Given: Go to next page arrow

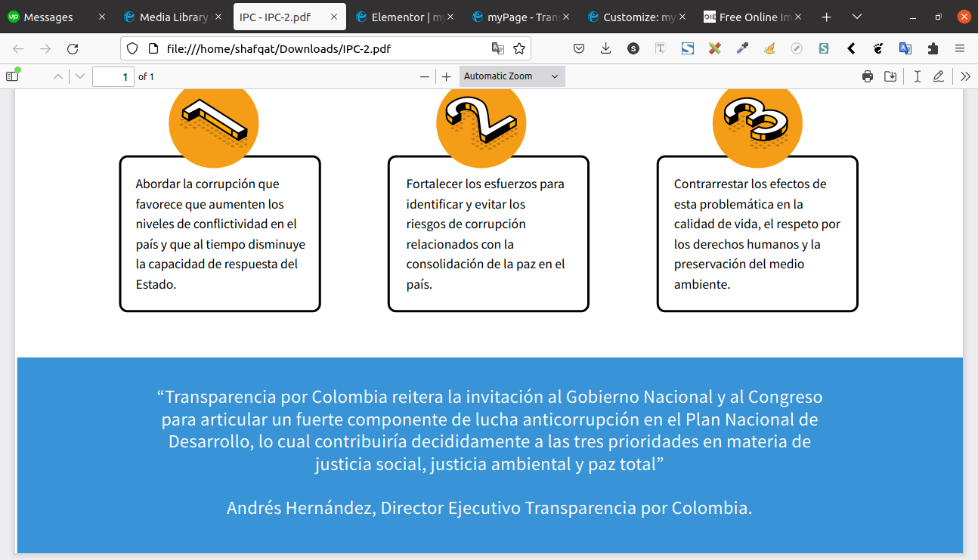Looking at the screenshot, I should [x=80, y=76].
